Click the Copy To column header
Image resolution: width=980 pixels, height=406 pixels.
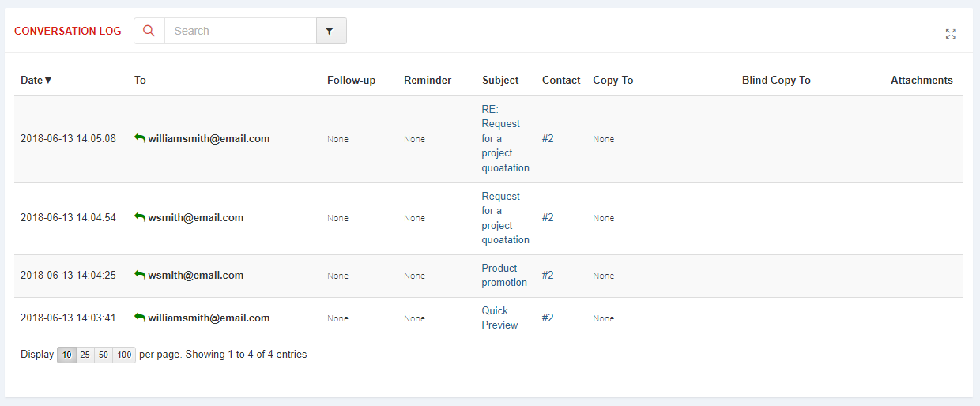(613, 80)
